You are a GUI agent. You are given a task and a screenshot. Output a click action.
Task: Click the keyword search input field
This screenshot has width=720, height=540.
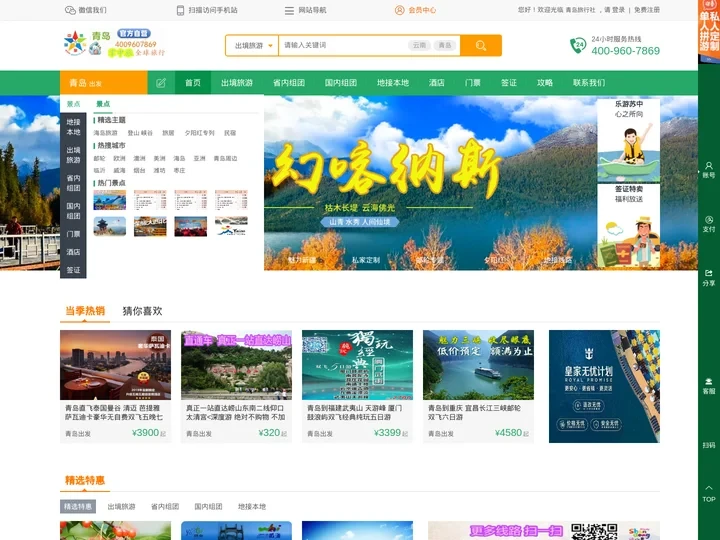point(342,45)
